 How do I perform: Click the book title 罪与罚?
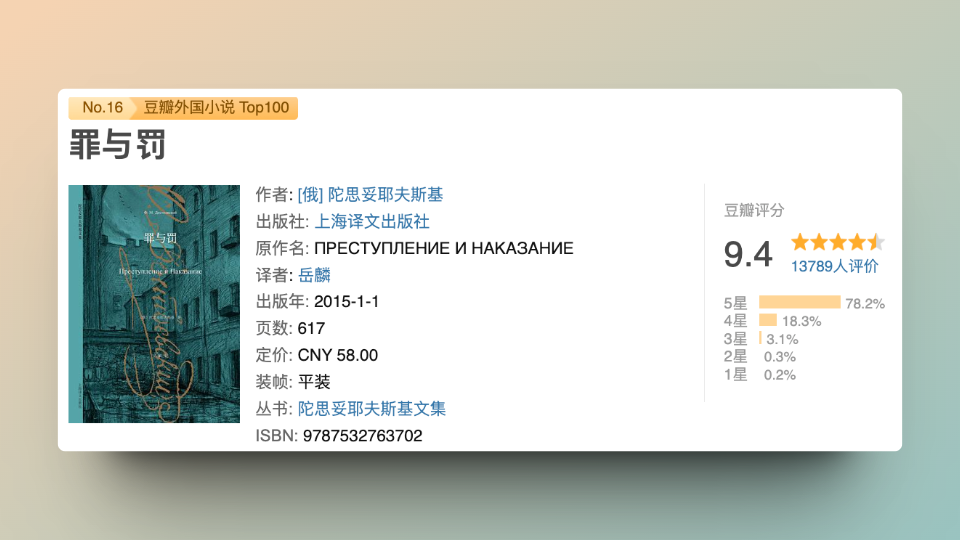point(117,146)
